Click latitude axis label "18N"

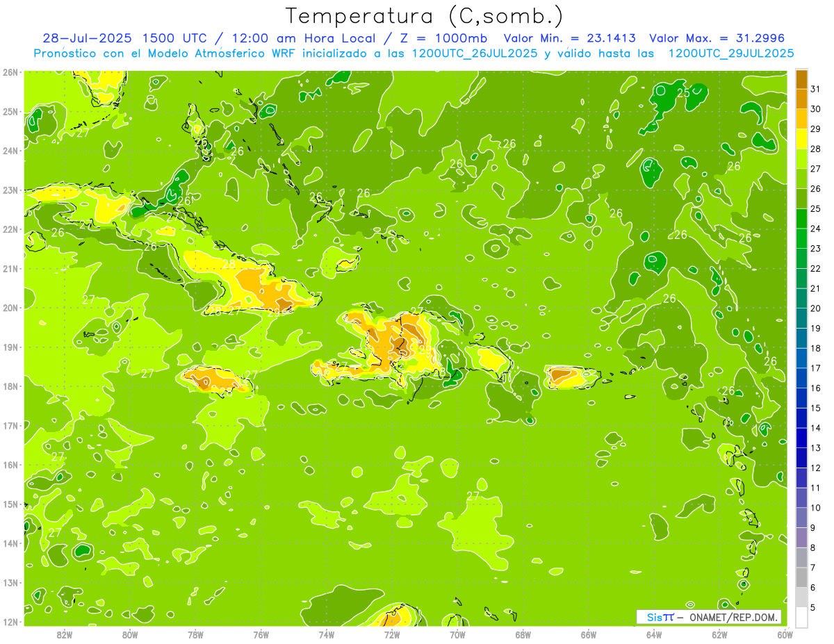(x=10, y=386)
